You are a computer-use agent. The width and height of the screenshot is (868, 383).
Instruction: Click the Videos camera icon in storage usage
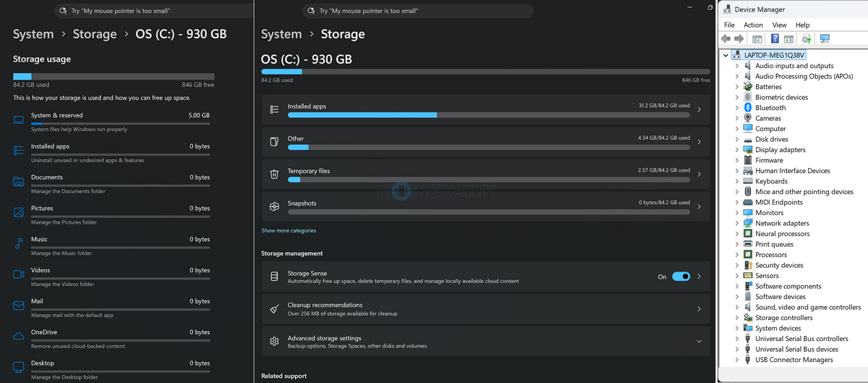(x=19, y=274)
